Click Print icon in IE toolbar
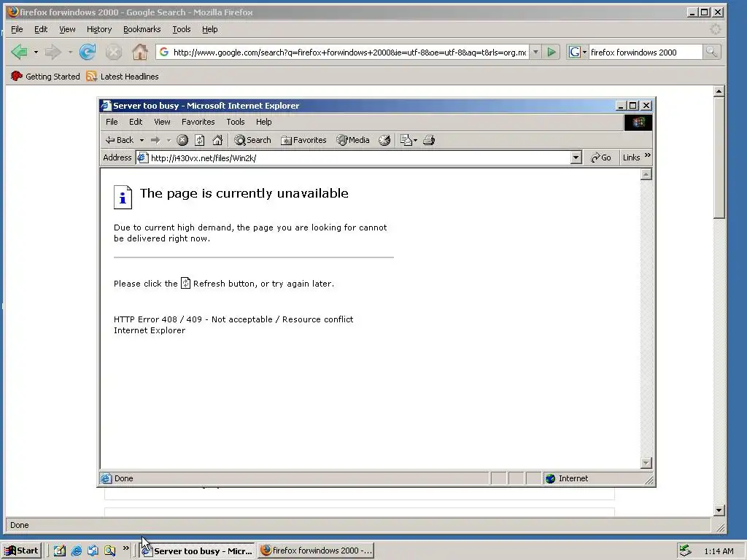The height and width of the screenshot is (560, 747). pyautogui.click(x=429, y=140)
